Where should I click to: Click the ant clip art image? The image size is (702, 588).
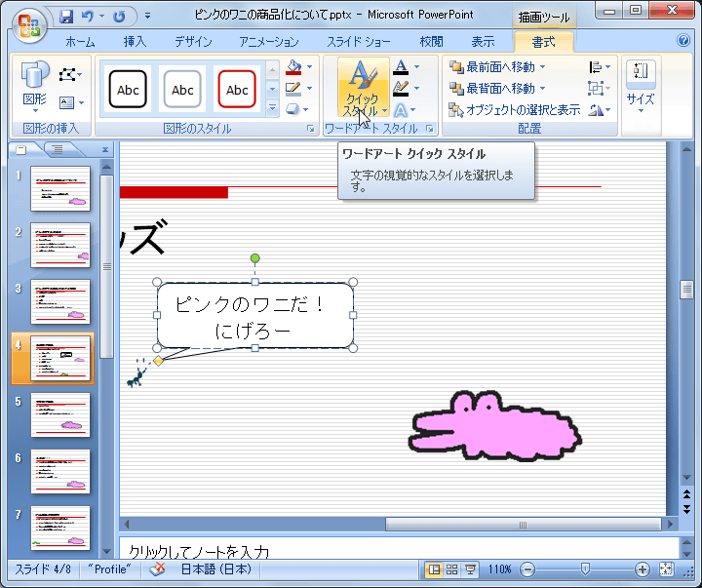[137, 377]
